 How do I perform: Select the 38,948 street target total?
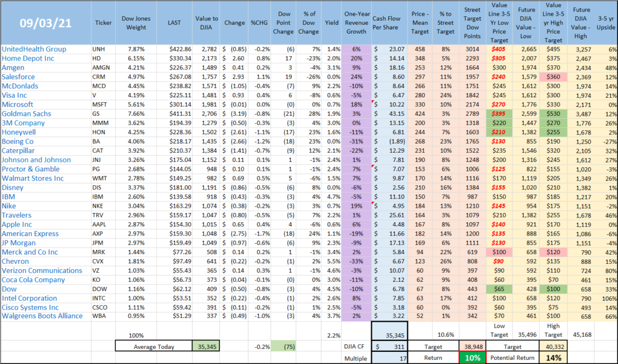[472, 346]
